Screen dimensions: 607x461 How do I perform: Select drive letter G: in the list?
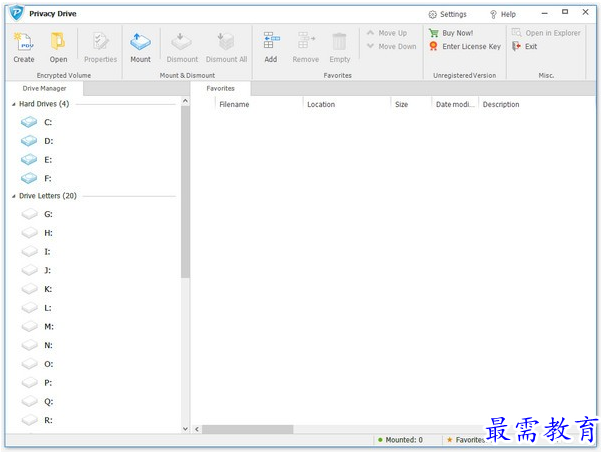pyautogui.click(x=30, y=214)
